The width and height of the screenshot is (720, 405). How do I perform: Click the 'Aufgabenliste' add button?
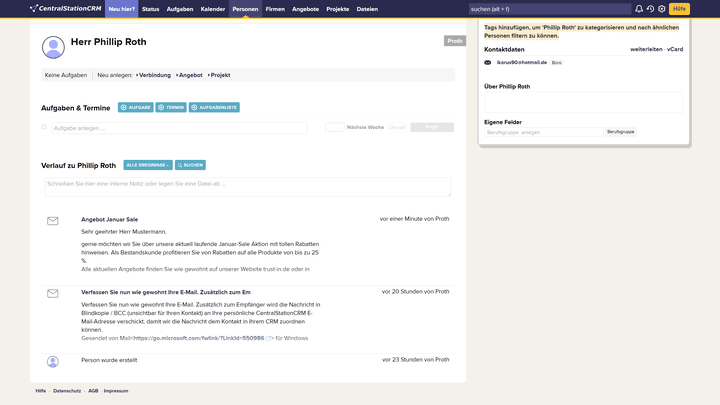214,107
